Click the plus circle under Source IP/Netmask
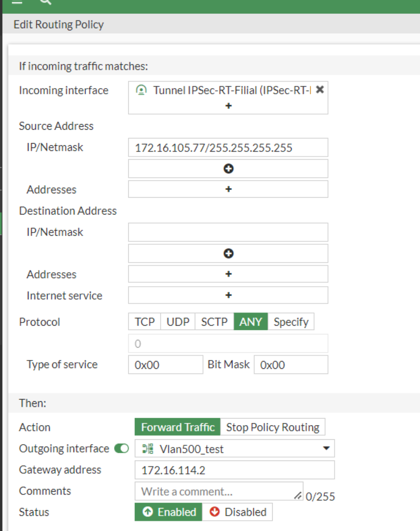Screen dimensions: 420x531 (228, 169)
